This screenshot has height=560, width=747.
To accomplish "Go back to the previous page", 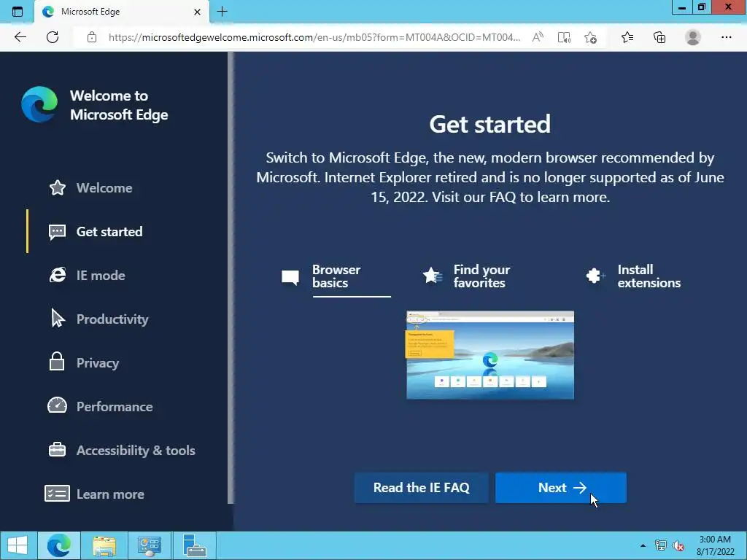I will tap(20, 37).
